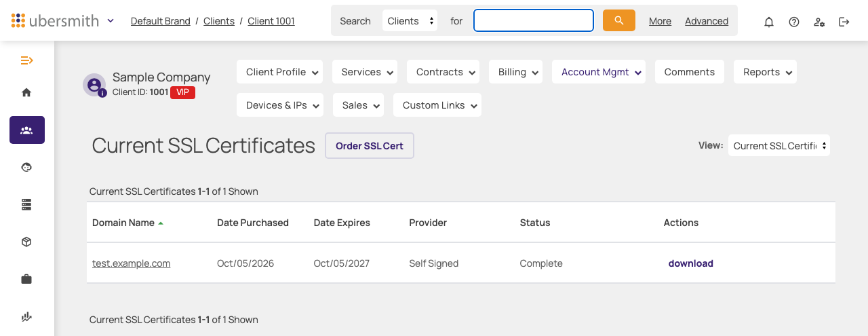The image size is (868, 336).
Task: Toggle the sidebar menu expand icon
Action: coord(27,60)
